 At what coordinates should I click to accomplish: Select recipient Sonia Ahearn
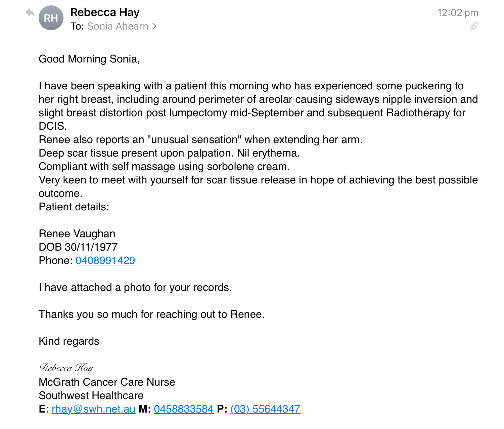[x=118, y=26]
